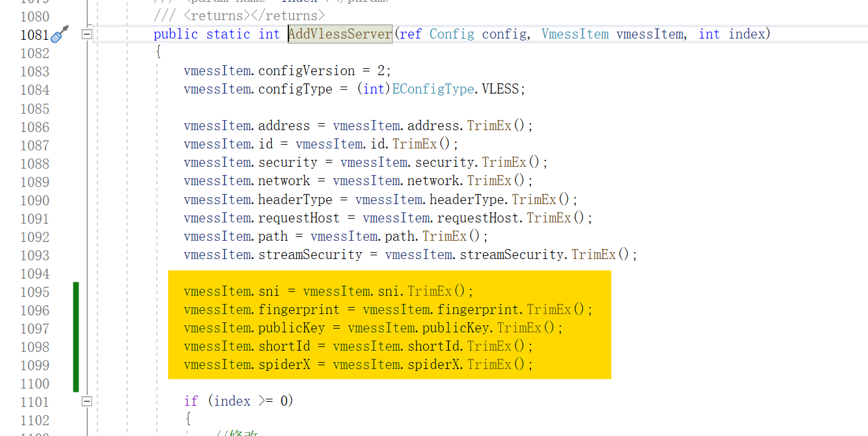Click TrimEx on the spiderX line
The width and height of the screenshot is (868, 436).
(489, 365)
